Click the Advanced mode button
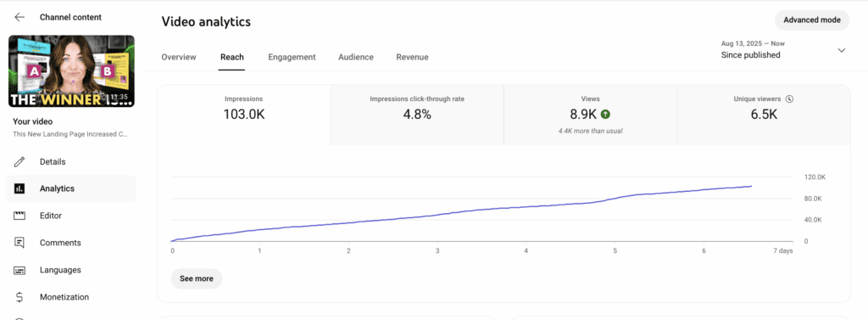Screen dimensions: 868x320 click(x=812, y=20)
